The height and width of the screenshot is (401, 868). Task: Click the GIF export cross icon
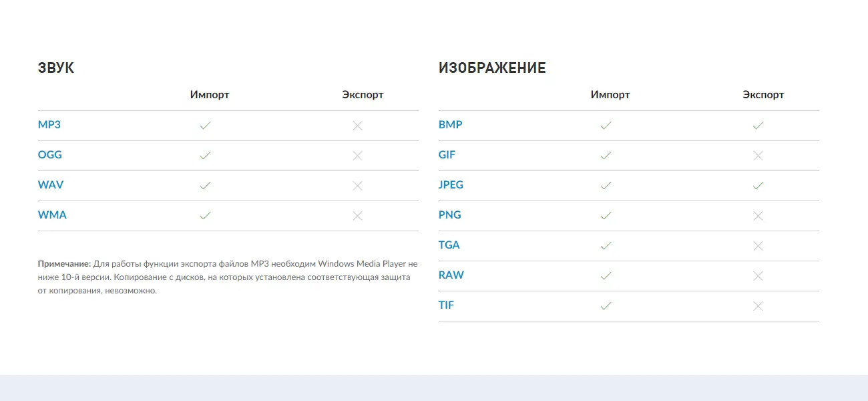coord(758,156)
